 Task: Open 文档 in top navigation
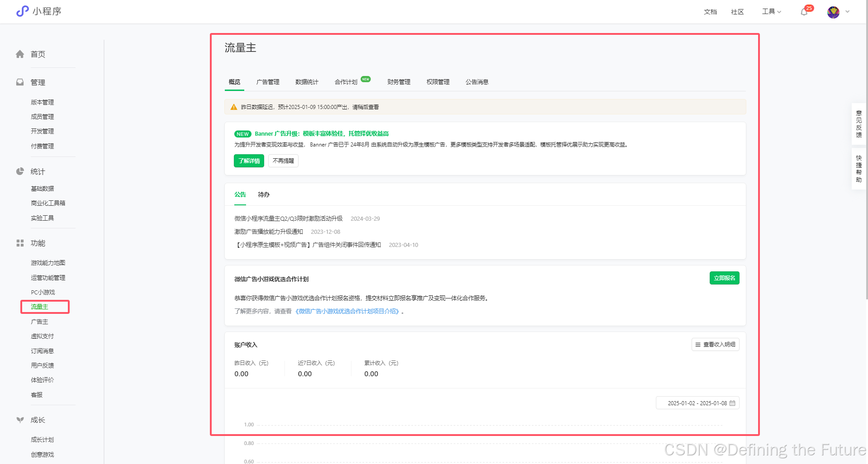coord(710,12)
